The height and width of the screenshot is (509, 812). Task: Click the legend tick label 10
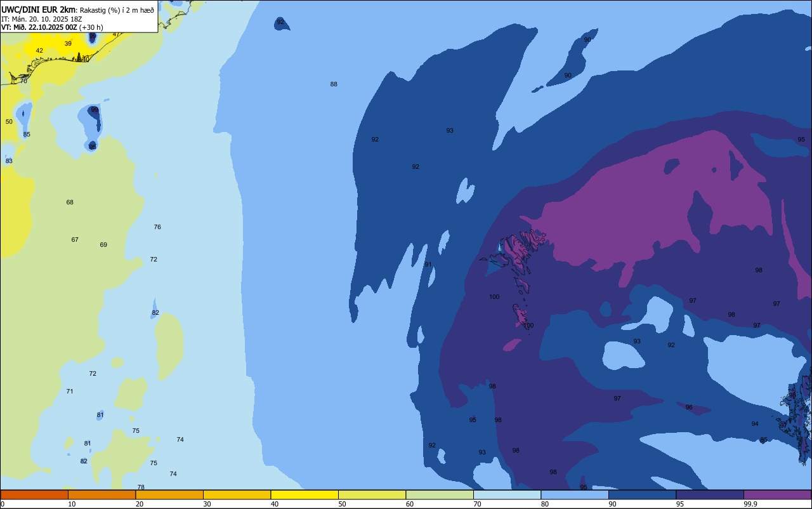pyautogui.click(x=72, y=504)
